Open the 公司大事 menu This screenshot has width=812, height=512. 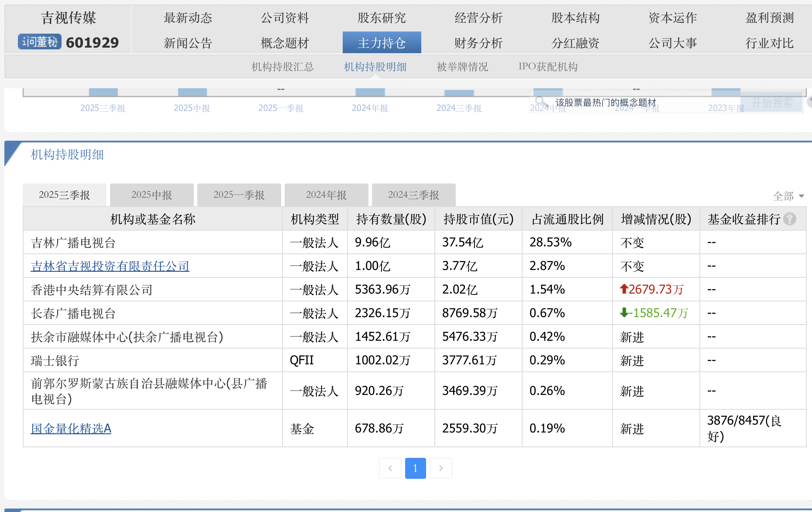tap(673, 43)
